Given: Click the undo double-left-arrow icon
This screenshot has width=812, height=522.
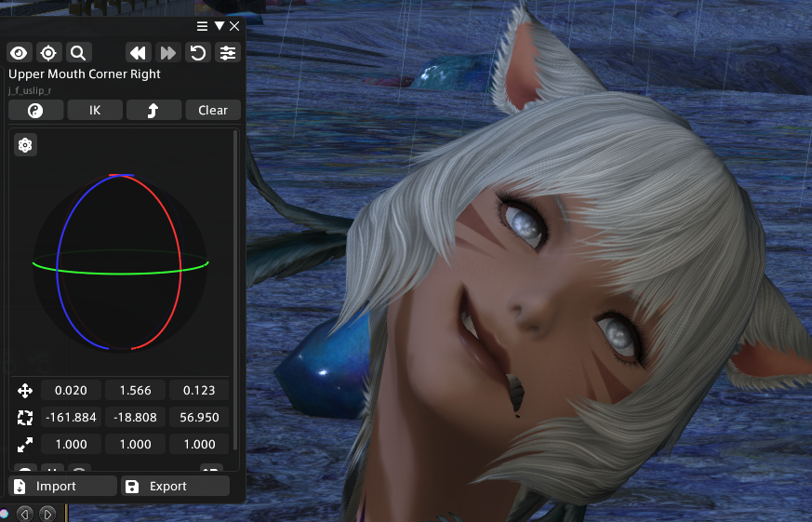Looking at the screenshot, I should coord(139,53).
